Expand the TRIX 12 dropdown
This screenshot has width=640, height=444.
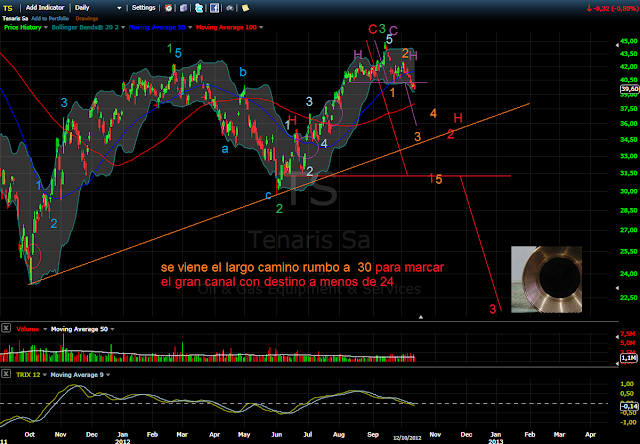point(44,375)
